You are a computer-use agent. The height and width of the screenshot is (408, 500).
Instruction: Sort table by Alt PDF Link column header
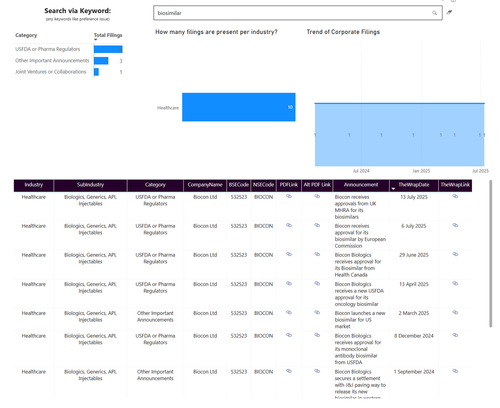click(x=317, y=185)
